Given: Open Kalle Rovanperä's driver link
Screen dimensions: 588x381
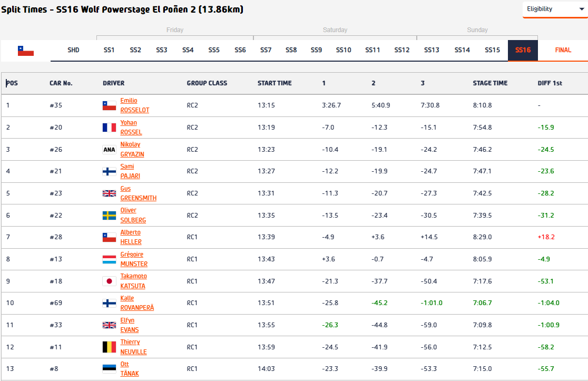Looking at the screenshot, I should click(137, 303).
